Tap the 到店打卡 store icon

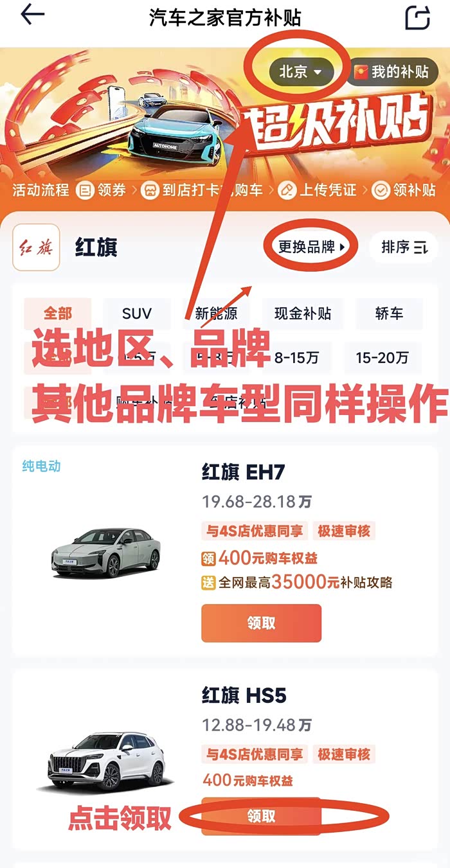151,190
